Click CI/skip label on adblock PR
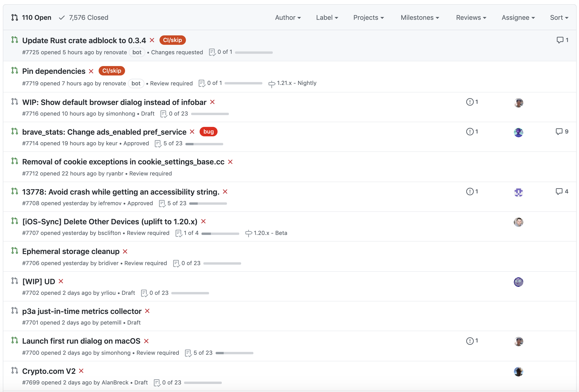 tap(172, 40)
